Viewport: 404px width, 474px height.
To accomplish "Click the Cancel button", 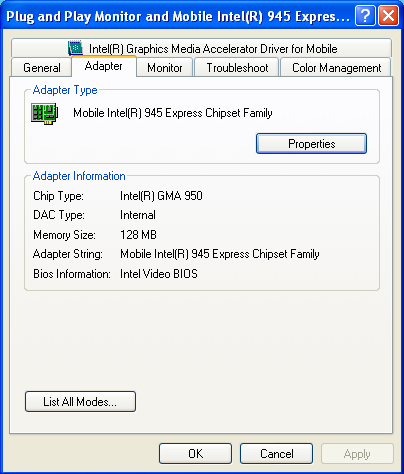I will pyautogui.click(x=276, y=454).
